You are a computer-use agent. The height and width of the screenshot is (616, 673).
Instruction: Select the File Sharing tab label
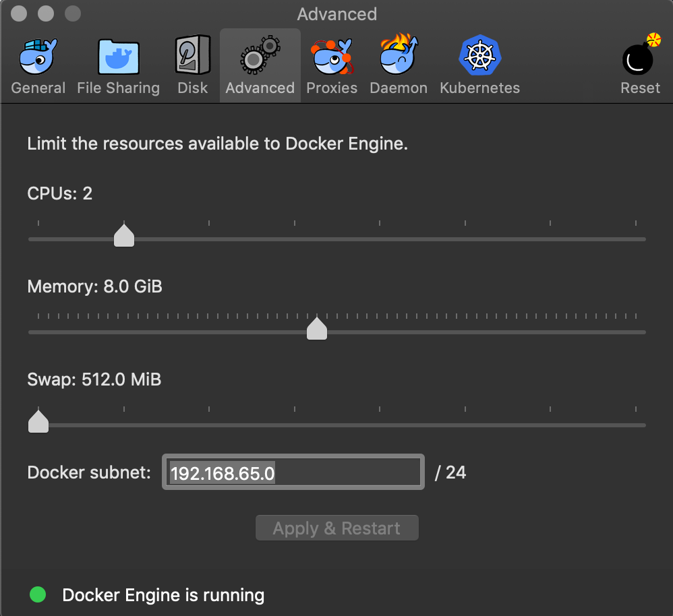click(x=119, y=88)
